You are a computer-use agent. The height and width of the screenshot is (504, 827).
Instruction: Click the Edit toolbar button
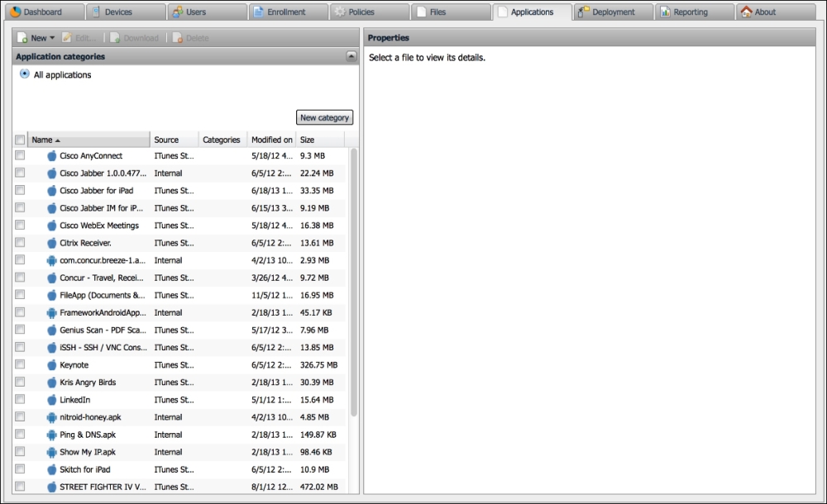[x=79, y=38]
